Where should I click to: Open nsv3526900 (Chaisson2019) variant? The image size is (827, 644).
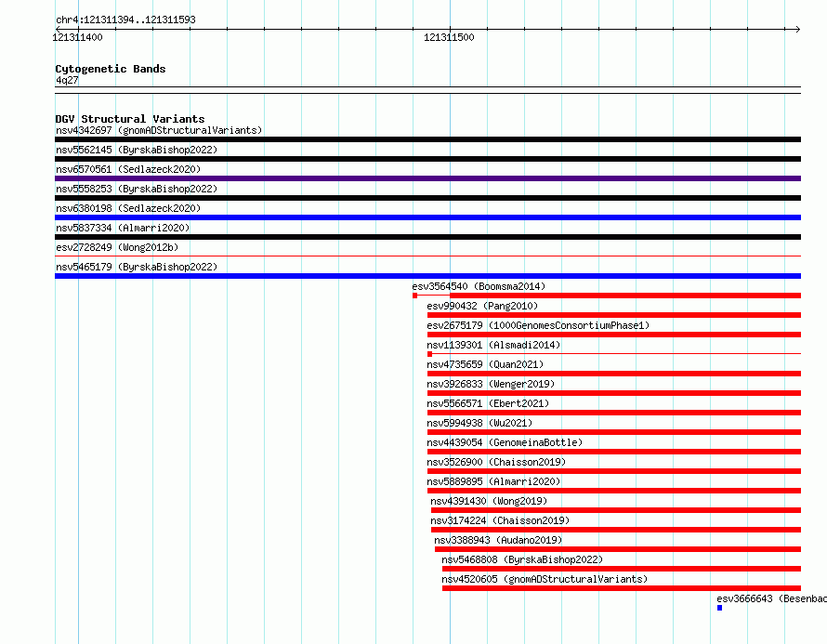tap(496, 462)
